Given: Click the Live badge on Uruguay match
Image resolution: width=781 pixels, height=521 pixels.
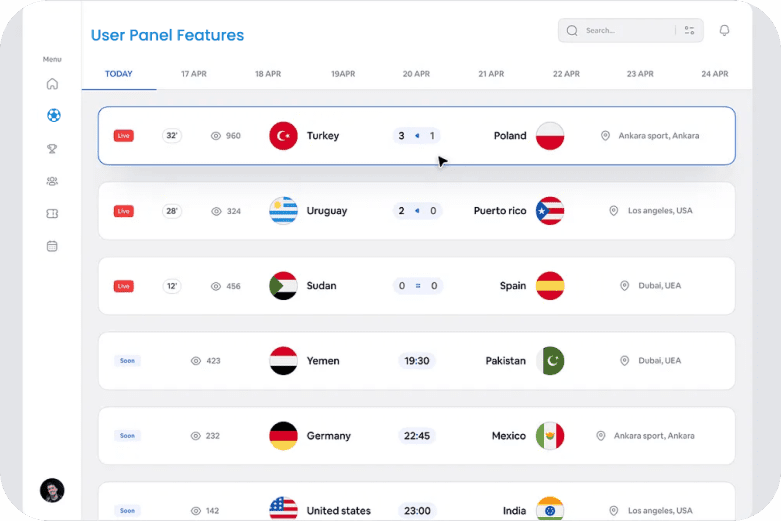Looking at the screenshot, I should pos(124,211).
